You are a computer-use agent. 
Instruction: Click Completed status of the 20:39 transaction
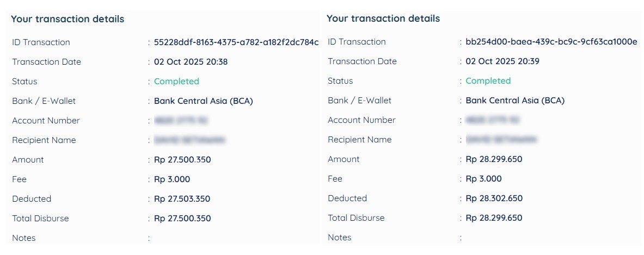(x=488, y=81)
